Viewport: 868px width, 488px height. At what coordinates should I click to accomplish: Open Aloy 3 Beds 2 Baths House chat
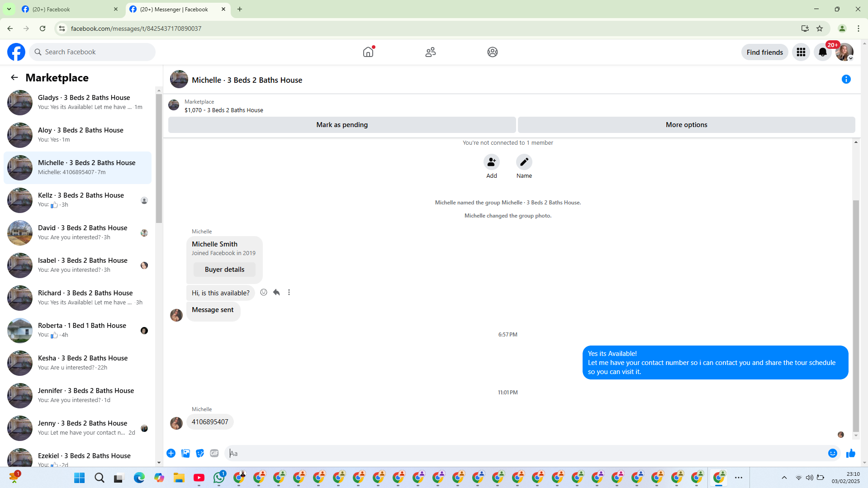point(77,135)
